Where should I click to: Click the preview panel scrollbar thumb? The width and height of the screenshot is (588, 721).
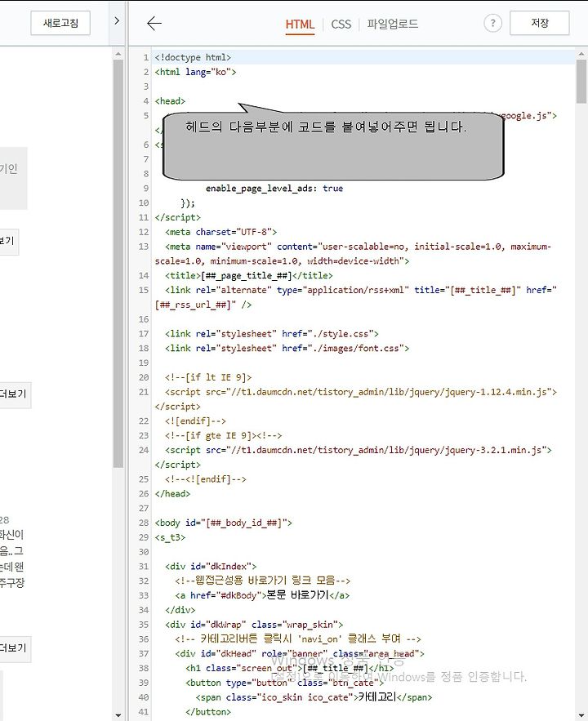pyautogui.click(x=118, y=264)
